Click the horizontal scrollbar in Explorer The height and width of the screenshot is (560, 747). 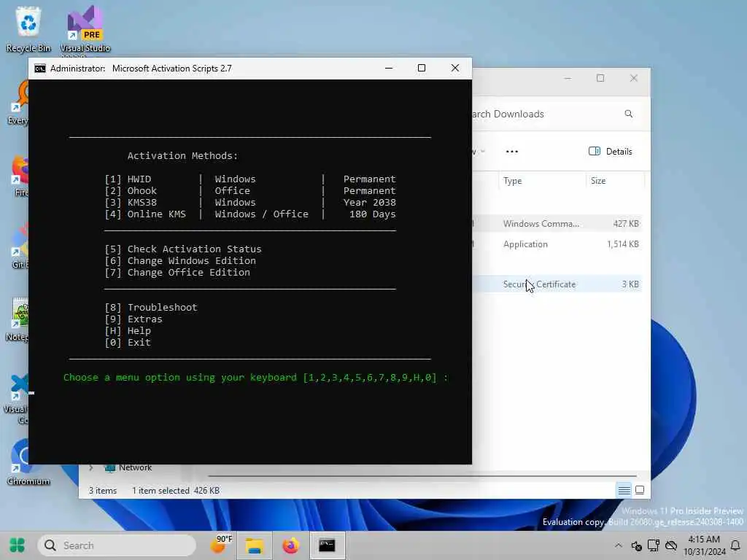422,475
